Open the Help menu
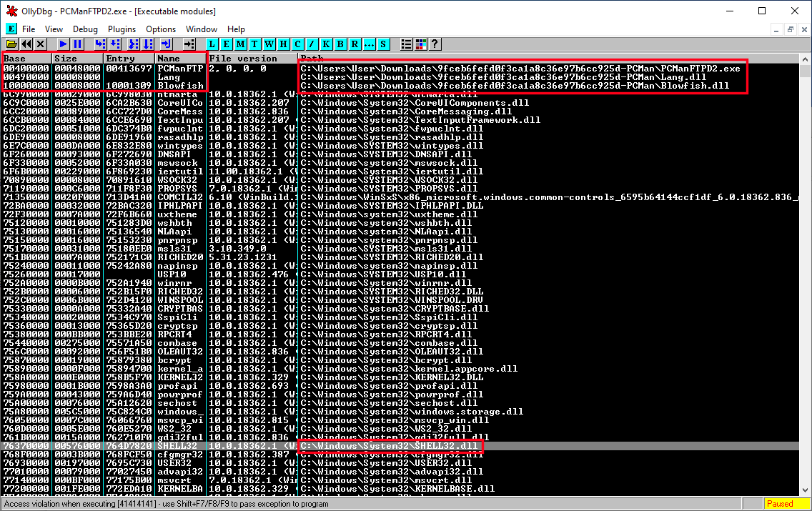 (x=236, y=29)
